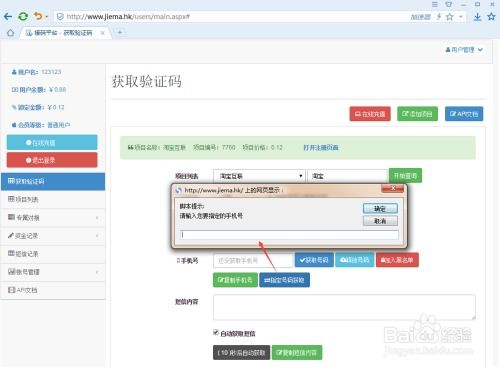Click the lightning speed-mode icon in address bar
The width and height of the screenshot is (500, 368).
pyautogui.click(x=439, y=16)
